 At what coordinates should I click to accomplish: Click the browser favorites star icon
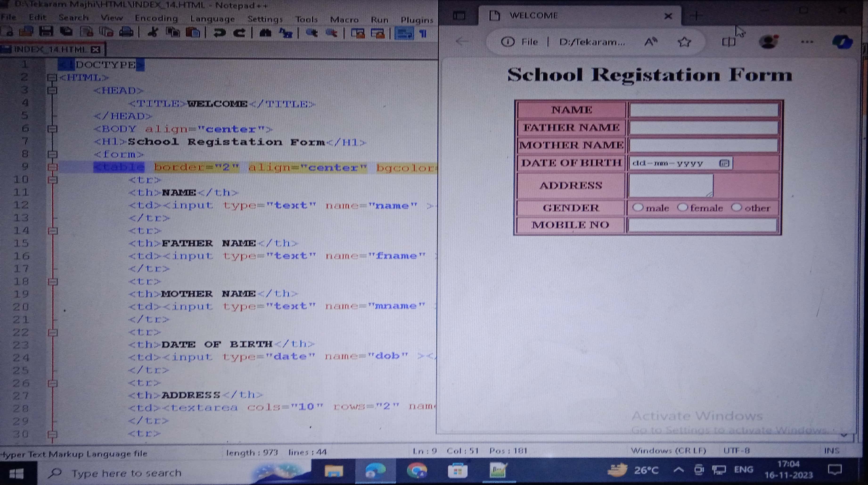click(x=684, y=42)
